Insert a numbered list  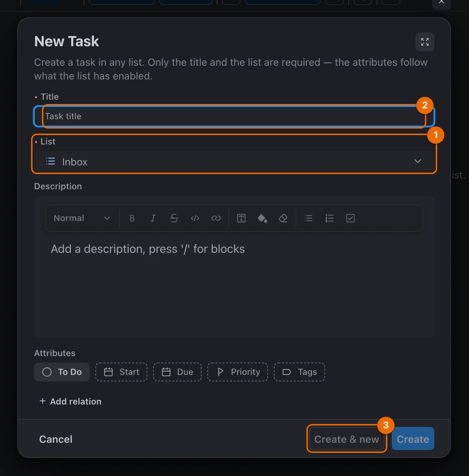(330, 218)
